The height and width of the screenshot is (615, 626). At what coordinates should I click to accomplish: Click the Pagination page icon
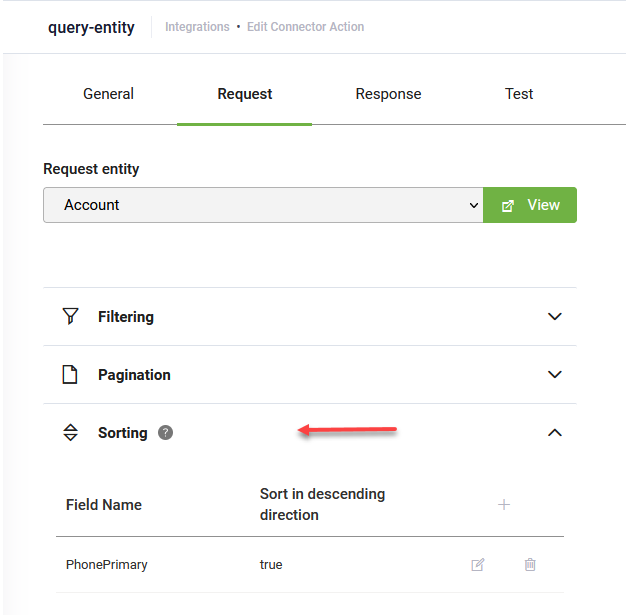(70, 375)
